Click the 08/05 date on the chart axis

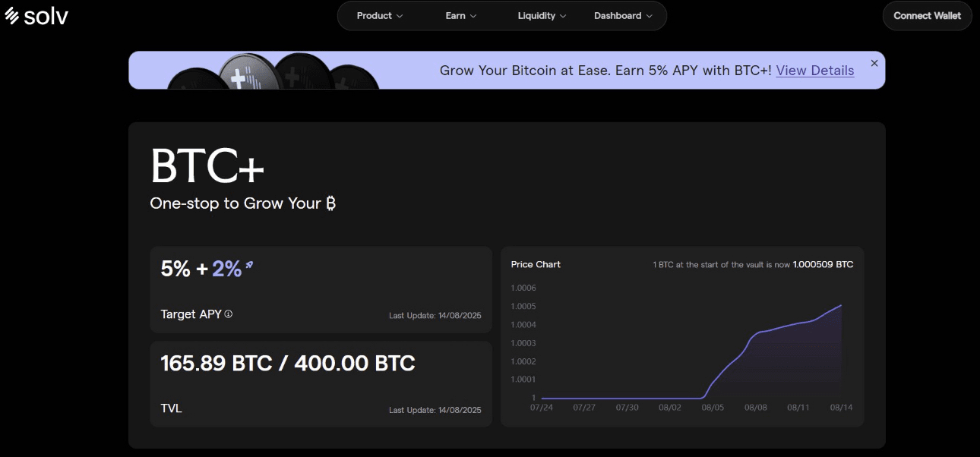[x=713, y=408]
